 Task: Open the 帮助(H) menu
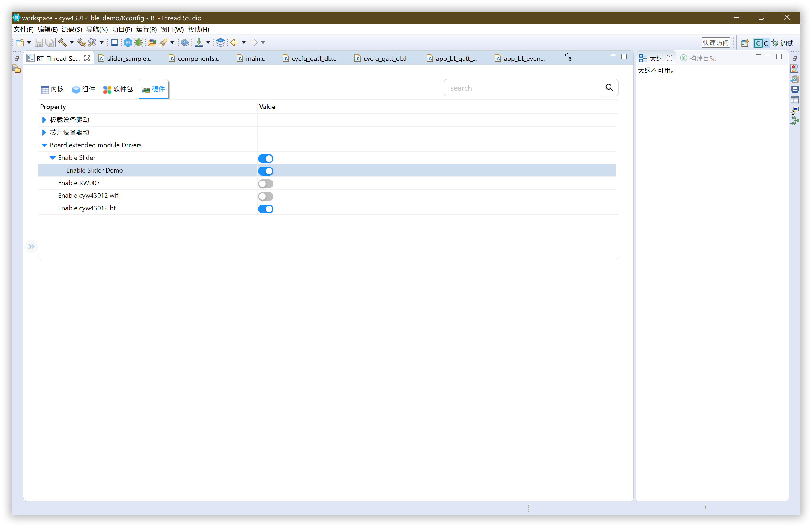point(198,29)
